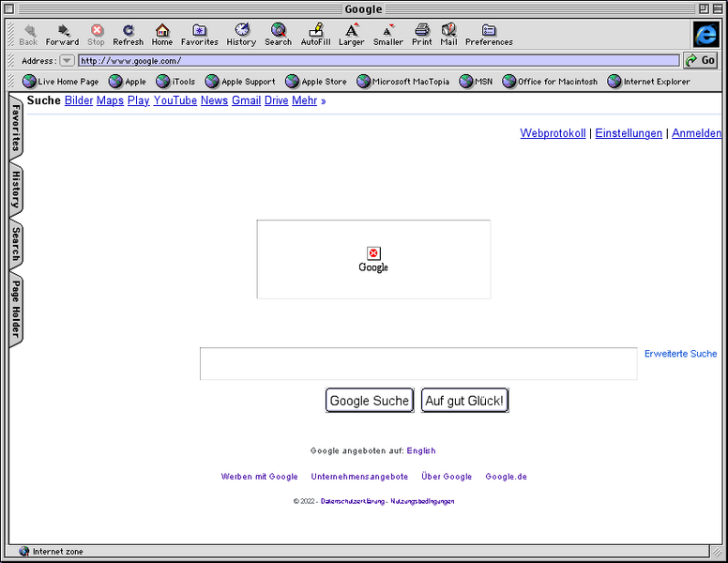Click the Go button
This screenshot has height=563, width=728.
(x=701, y=60)
